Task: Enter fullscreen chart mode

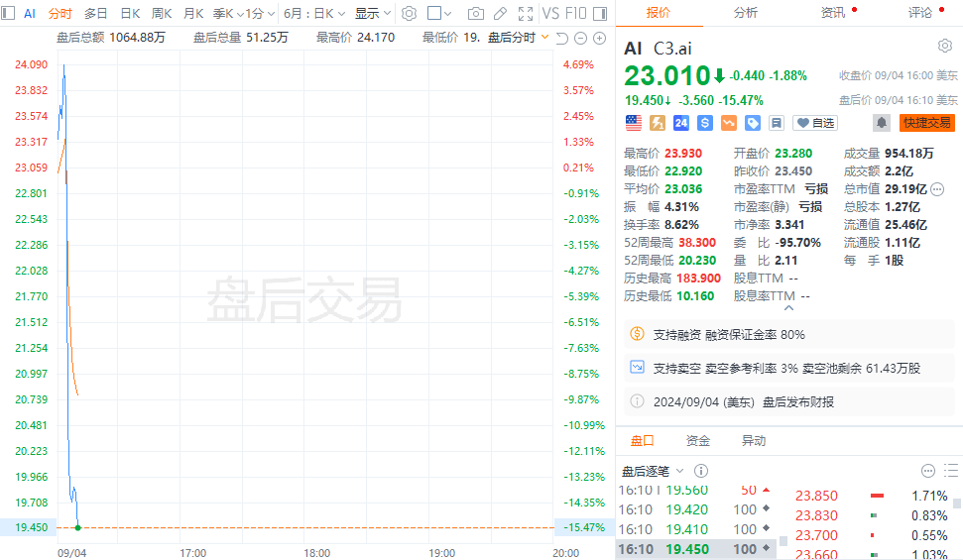Action: [524, 13]
